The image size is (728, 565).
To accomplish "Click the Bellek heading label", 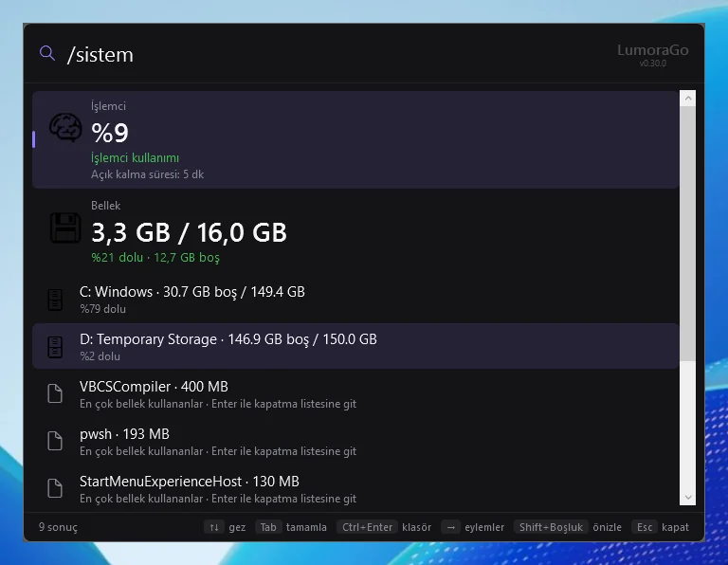I will tap(105, 205).
